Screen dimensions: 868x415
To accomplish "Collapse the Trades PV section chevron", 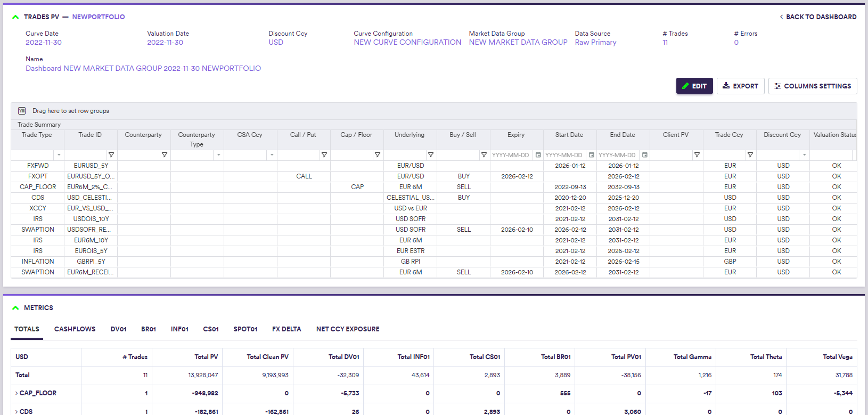I will tap(15, 17).
